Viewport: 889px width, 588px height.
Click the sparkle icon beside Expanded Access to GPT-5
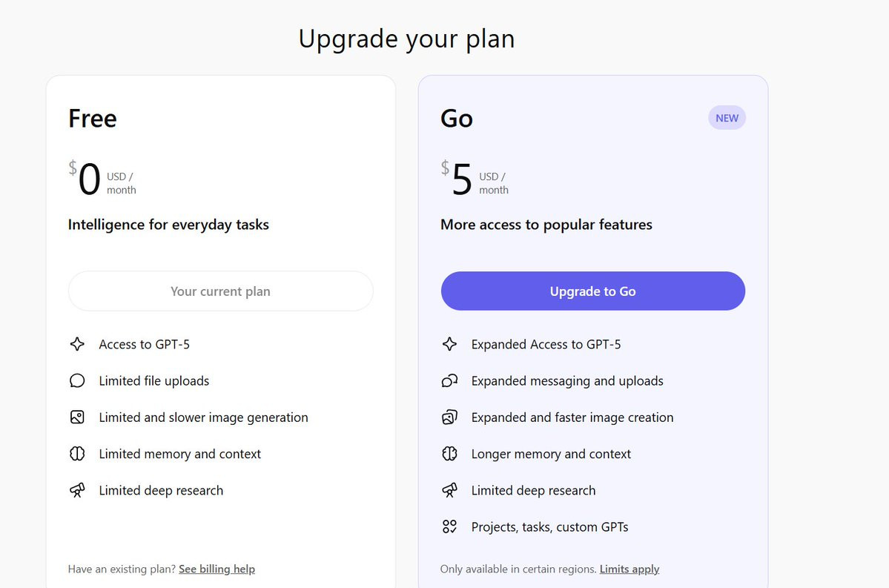click(449, 344)
